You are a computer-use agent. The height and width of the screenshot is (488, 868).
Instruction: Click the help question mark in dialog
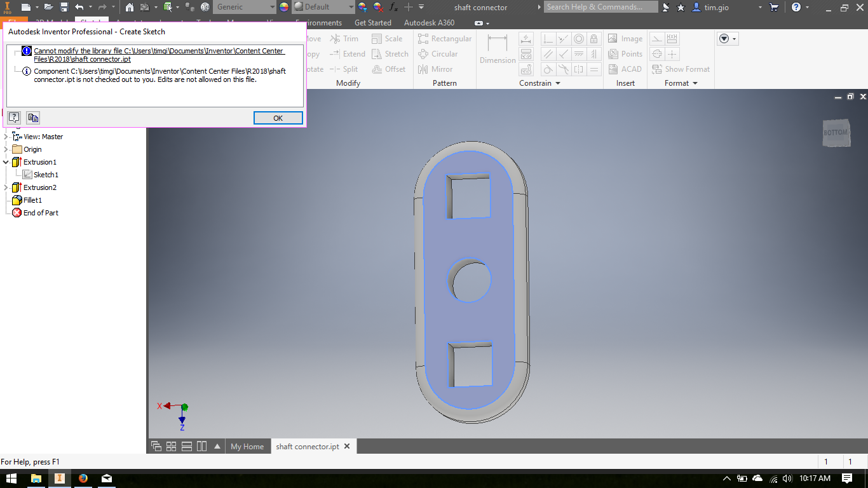tap(13, 118)
